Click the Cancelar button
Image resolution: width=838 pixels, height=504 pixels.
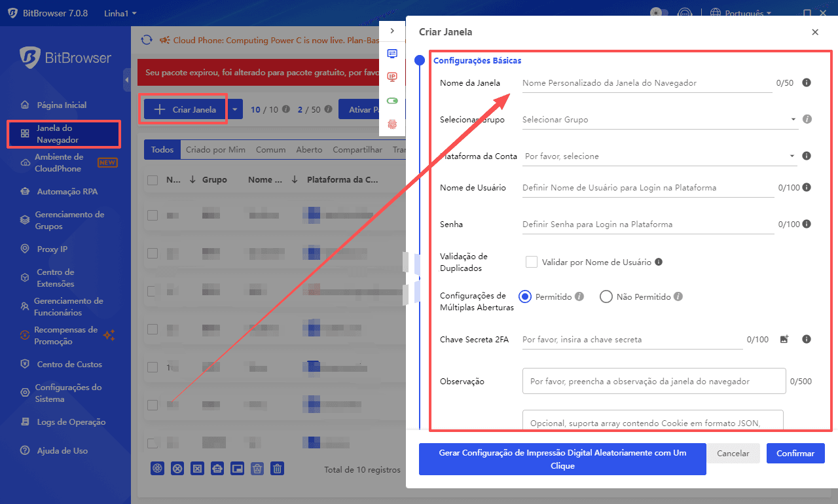(x=733, y=454)
